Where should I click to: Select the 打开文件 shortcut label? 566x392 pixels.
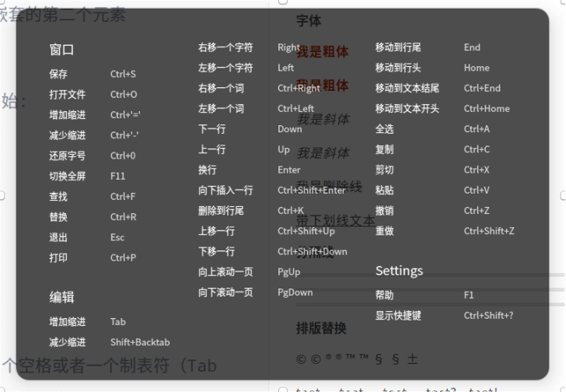pyautogui.click(x=68, y=95)
